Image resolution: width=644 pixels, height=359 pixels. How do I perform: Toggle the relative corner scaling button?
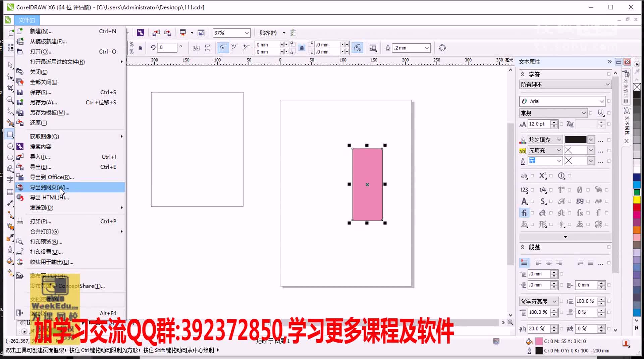(358, 48)
